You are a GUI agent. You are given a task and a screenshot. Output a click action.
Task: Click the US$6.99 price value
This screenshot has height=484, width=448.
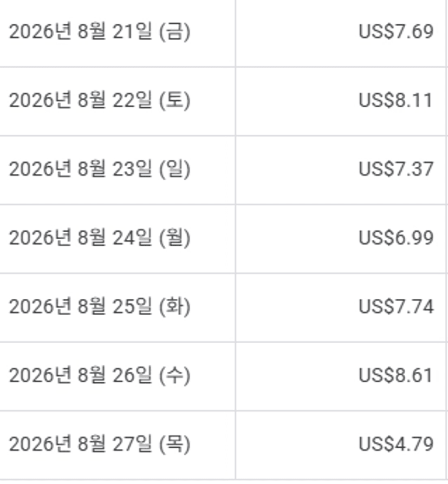(x=396, y=238)
